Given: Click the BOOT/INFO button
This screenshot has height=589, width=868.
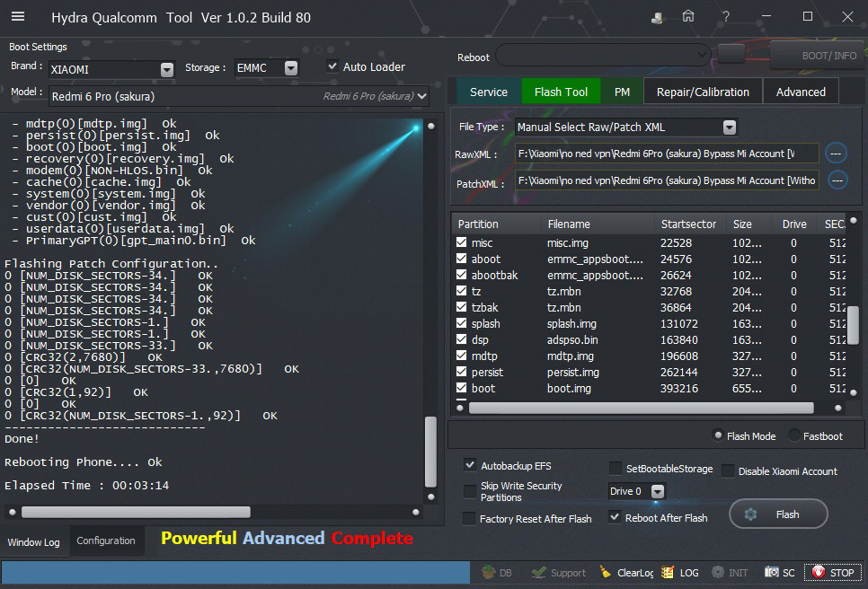Looking at the screenshot, I should [819, 56].
